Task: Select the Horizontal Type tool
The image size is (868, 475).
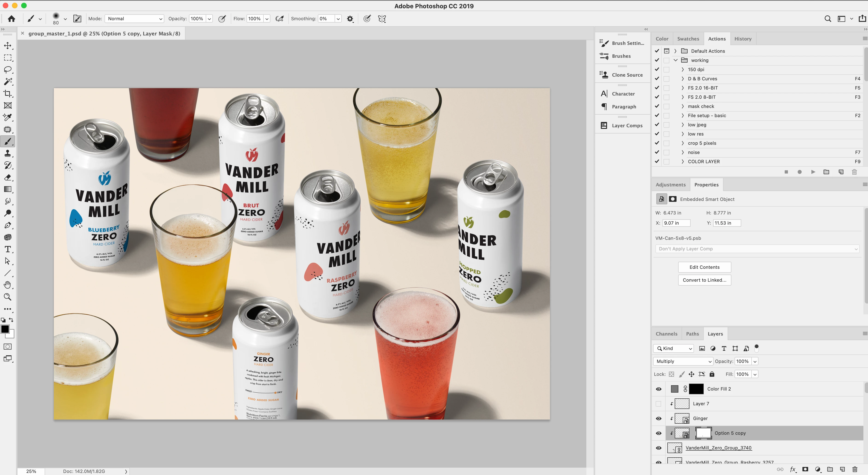Action: point(7,249)
